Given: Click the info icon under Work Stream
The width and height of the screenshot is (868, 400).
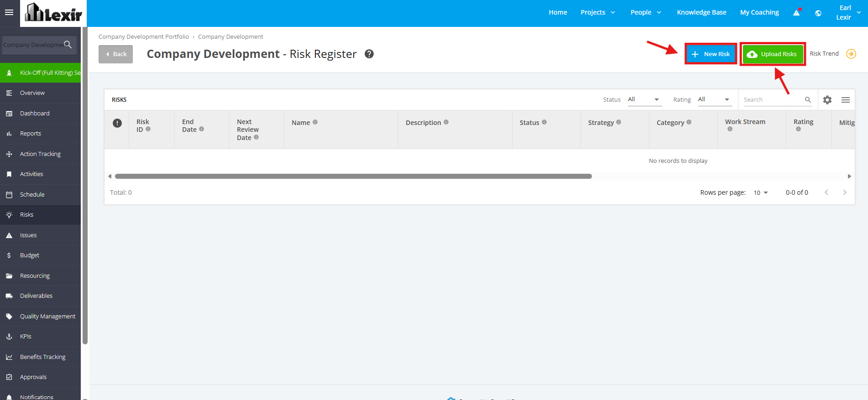Looking at the screenshot, I should coord(730,129).
